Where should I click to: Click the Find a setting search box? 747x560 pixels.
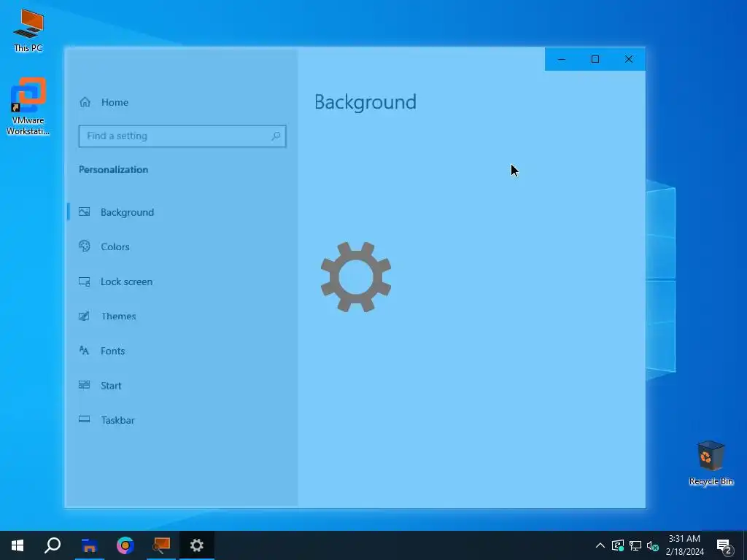click(x=182, y=136)
